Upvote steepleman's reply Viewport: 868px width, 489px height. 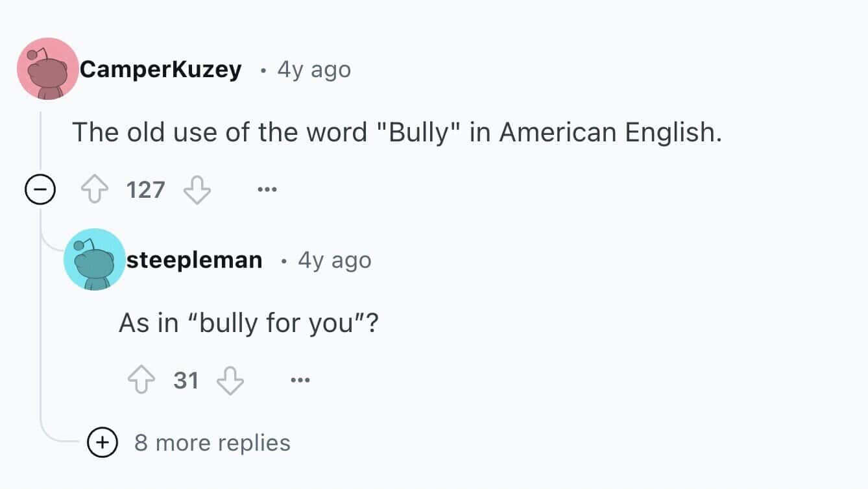[141, 381]
